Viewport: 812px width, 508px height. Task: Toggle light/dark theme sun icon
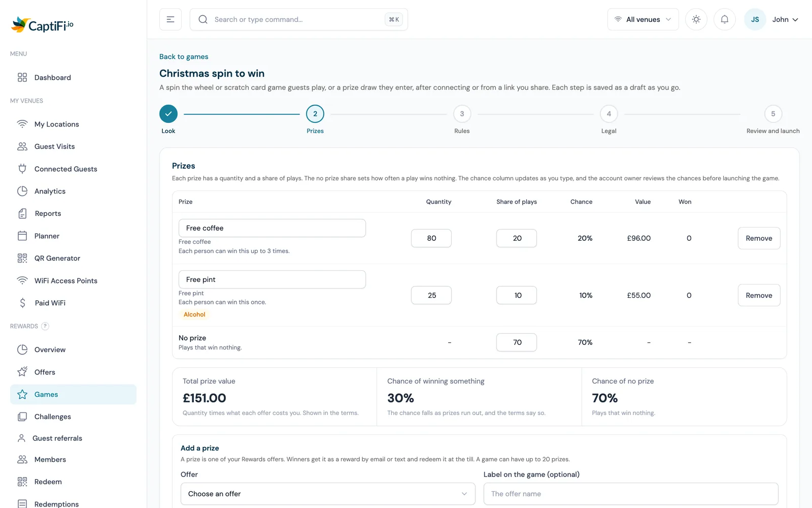(696, 19)
